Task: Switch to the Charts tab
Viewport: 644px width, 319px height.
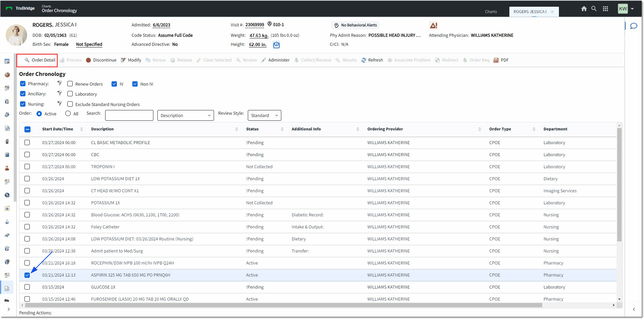Action: coord(491,12)
